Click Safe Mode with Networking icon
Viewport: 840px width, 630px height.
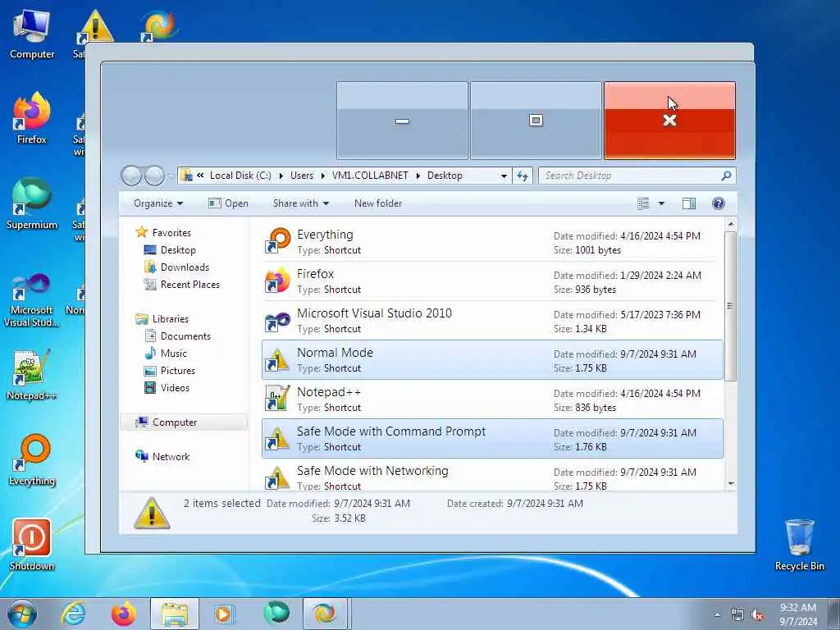point(278,477)
